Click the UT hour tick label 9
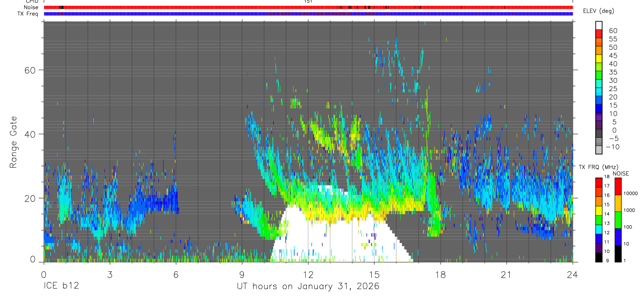The image size is (644, 297). click(x=242, y=274)
